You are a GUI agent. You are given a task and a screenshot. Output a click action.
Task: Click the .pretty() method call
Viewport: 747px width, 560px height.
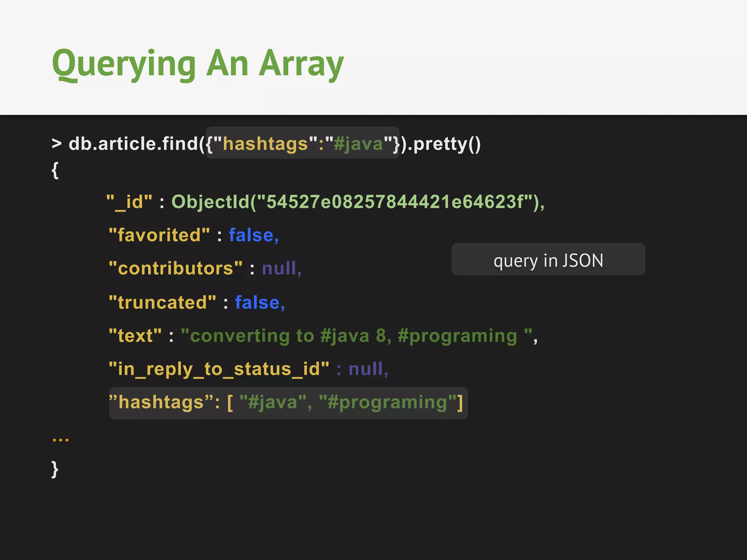(x=444, y=144)
